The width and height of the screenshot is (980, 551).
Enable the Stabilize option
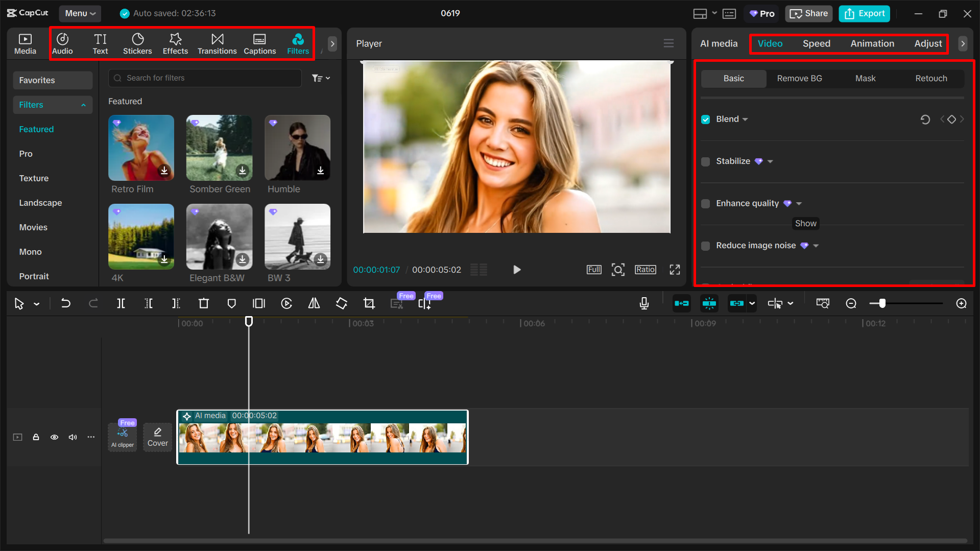(705, 161)
